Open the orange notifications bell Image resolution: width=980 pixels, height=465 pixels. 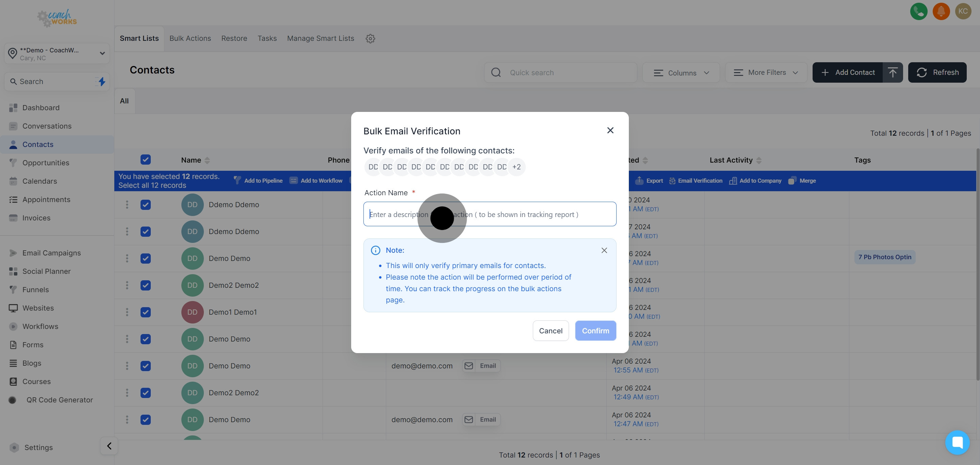tap(941, 11)
